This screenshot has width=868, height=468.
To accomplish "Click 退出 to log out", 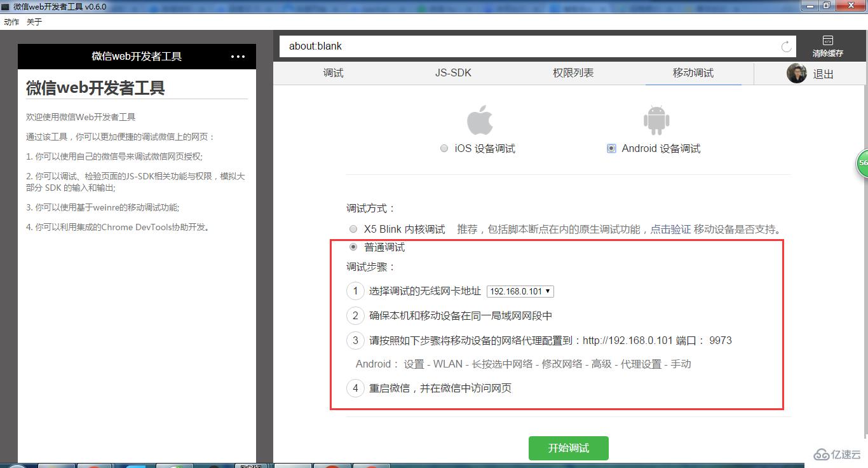I will [824, 74].
